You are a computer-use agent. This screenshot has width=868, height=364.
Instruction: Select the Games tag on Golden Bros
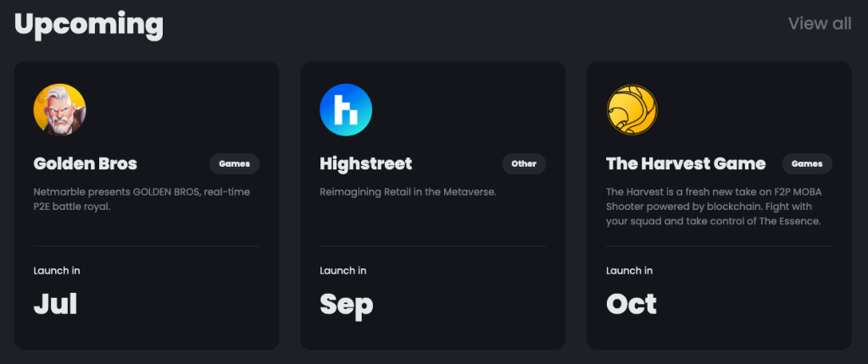pyautogui.click(x=234, y=163)
